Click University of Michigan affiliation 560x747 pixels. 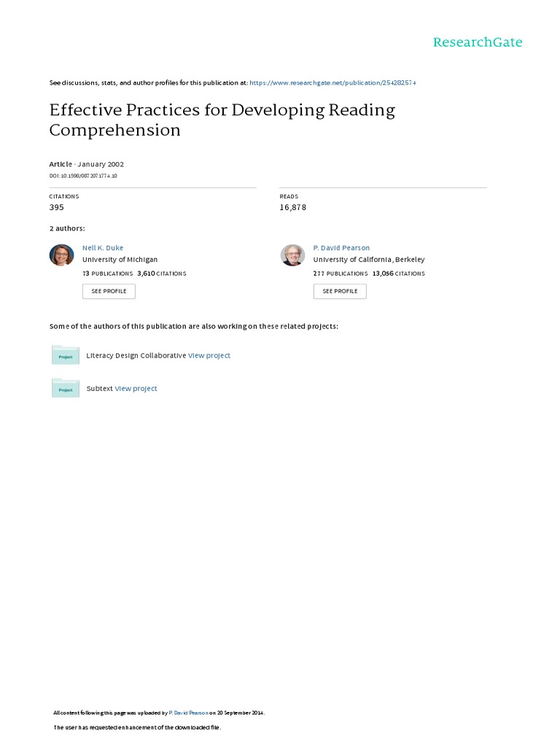[x=120, y=260]
